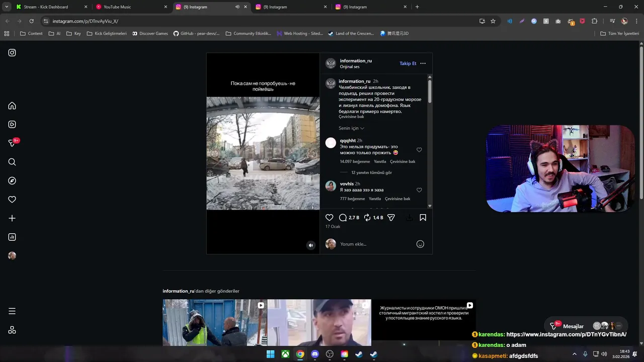
Task: Open Instagram search in sidebar
Action: [12, 162]
